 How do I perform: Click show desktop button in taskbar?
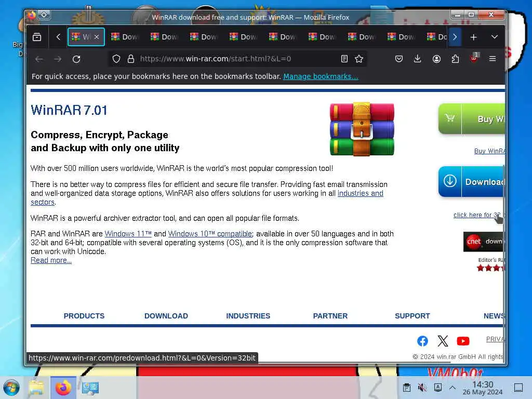[x=518, y=388]
